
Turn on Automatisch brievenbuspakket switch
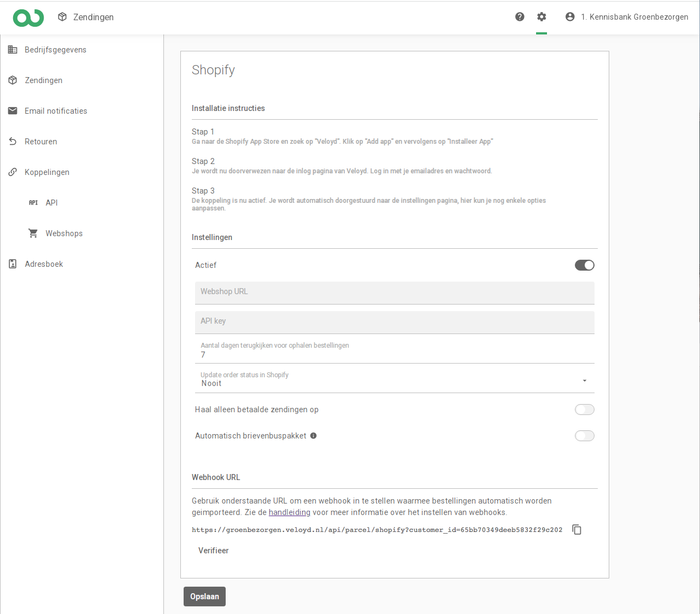coord(584,436)
